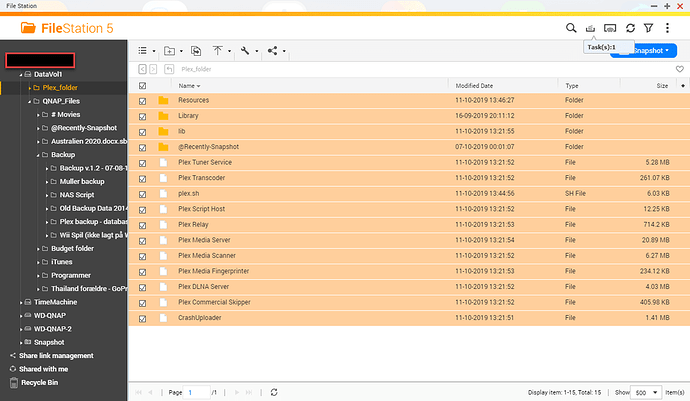The image size is (690, 401).
Task: Uncheck the plex.sh checkbox
Action: coord(143,194)
